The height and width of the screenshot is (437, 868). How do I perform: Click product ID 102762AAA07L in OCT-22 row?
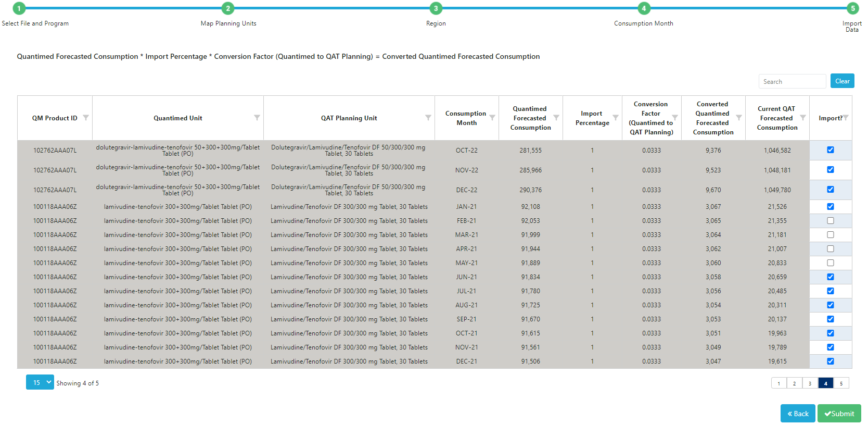pyautogui.click(x=55, y=151)
